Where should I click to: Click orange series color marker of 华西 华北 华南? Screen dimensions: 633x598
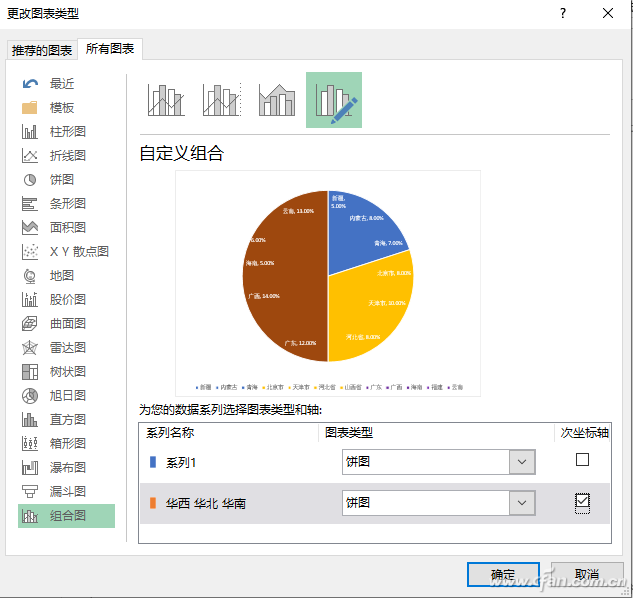[153, 503]
